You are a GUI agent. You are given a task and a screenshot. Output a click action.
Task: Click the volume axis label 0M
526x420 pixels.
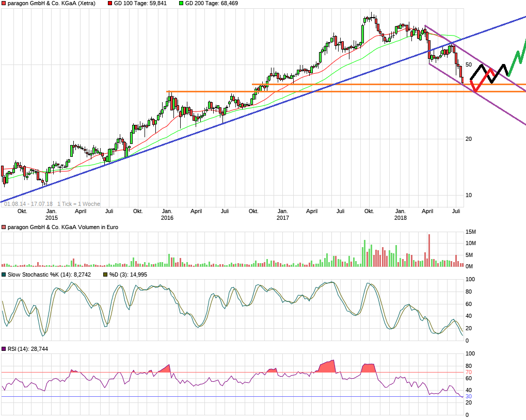tap(469, 266)
